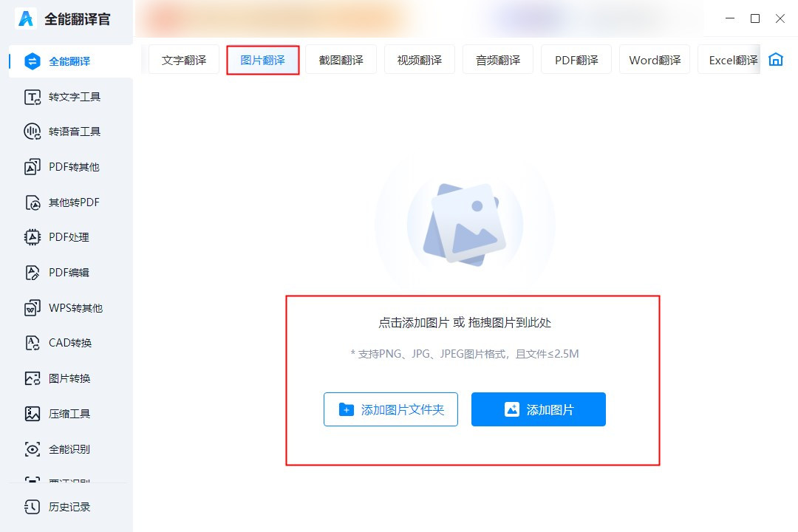
Task: Switch to the 文字翻译 tab
Action: click(183, 59)
